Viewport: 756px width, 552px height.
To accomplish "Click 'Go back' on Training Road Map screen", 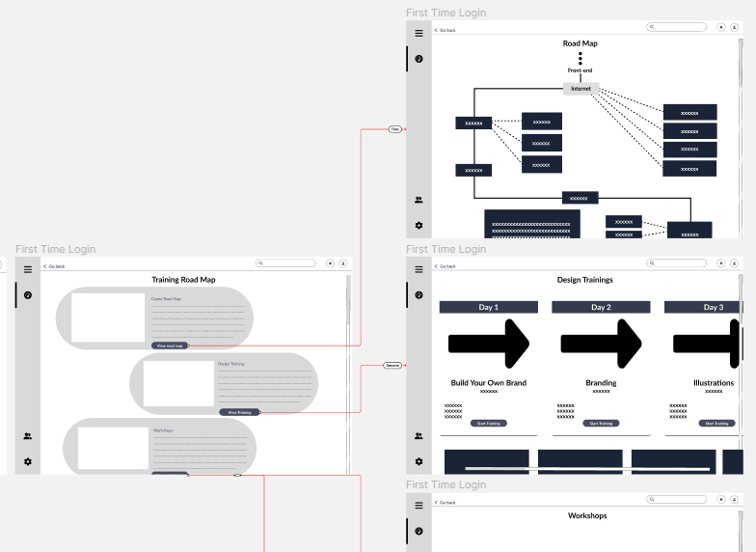I will 55,266.
